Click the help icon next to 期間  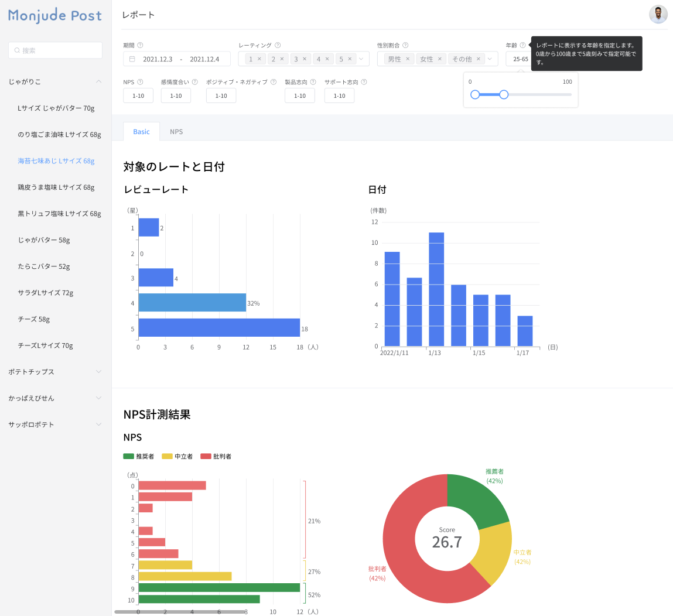click(x=140, y=45)
